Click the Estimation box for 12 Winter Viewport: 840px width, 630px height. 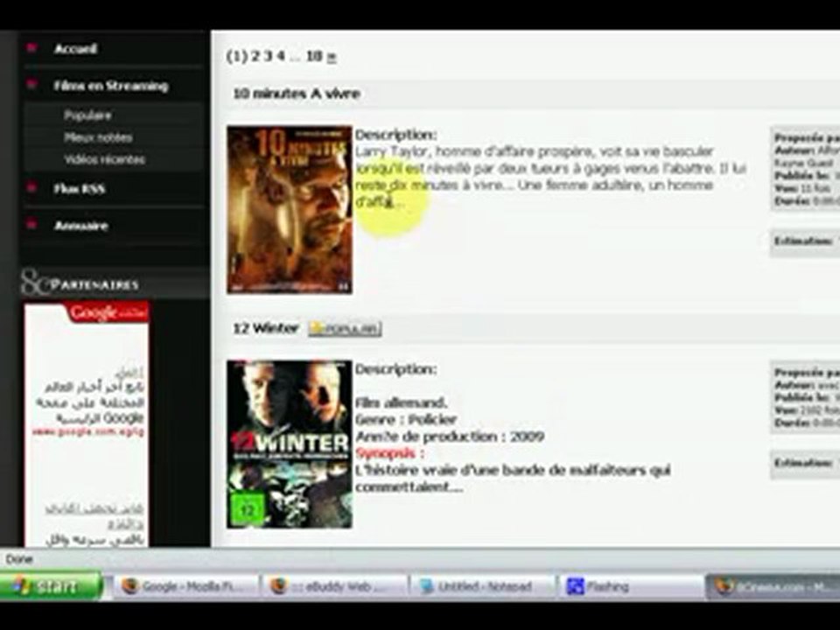click(805, 464)
